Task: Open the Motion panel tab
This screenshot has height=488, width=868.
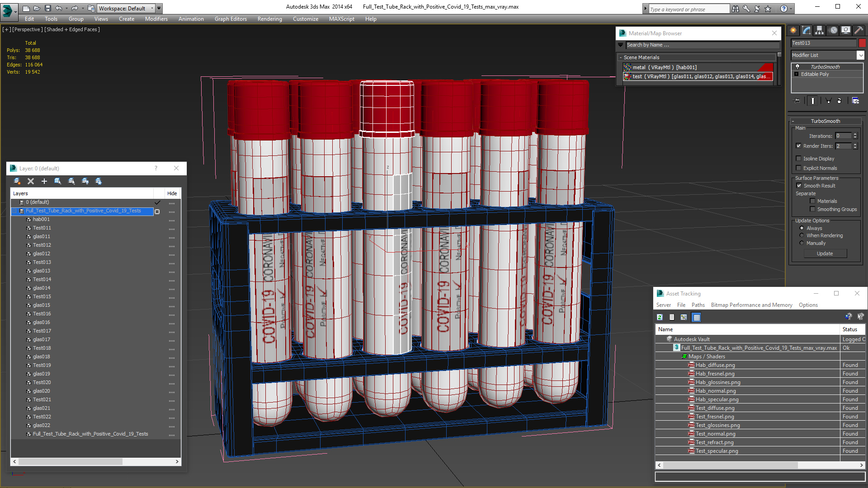Action: 833,30
